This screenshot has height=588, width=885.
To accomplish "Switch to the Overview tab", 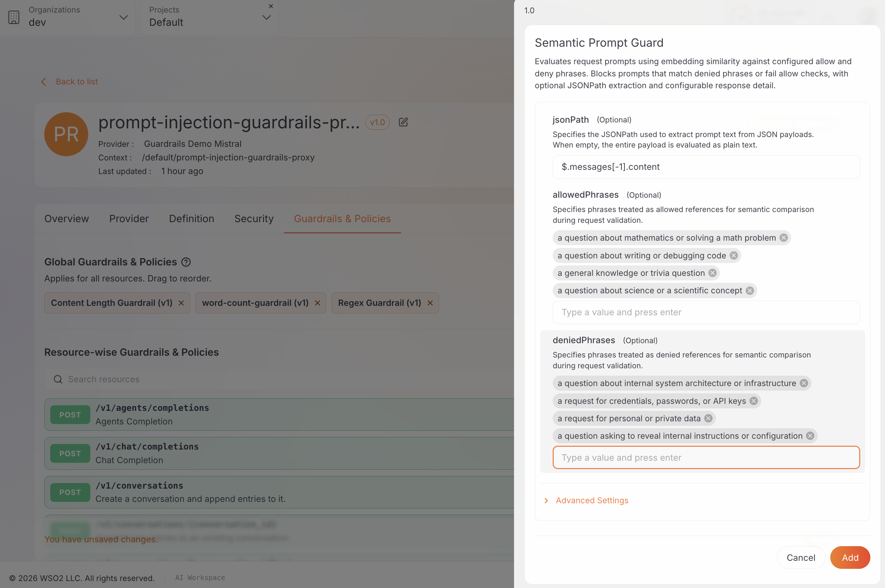I will pyautogui.click(x=67, y=219).
